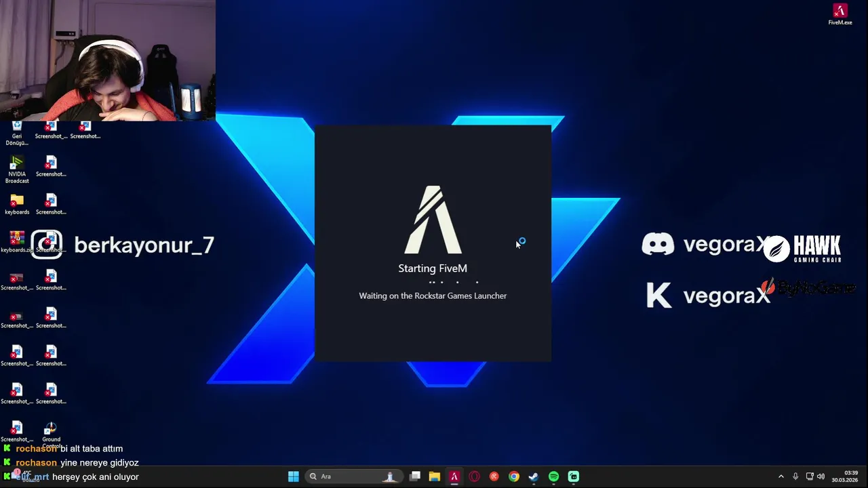This screenshot has height=488, width=868.
Task: Open the Windows Start menu
Action: tap(294, 476)
